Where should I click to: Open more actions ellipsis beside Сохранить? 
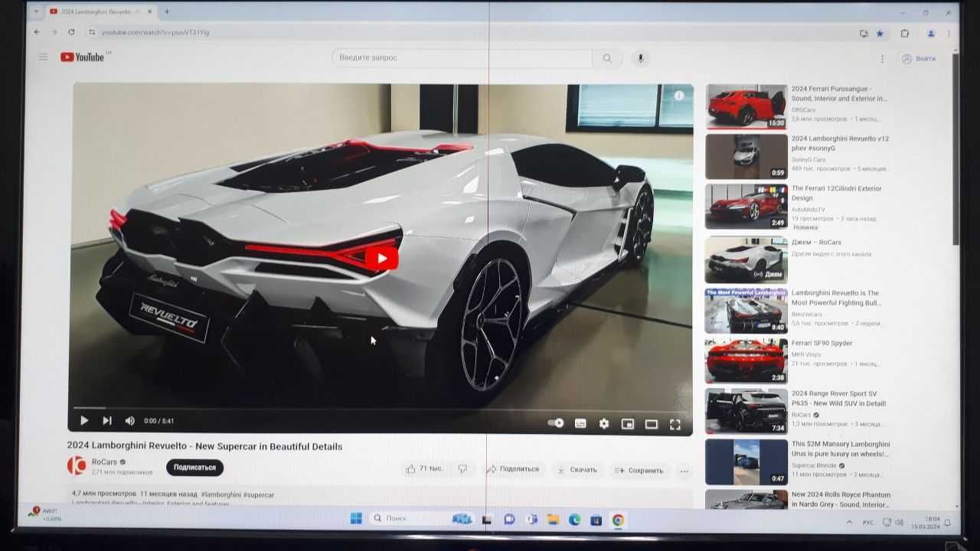684,471
